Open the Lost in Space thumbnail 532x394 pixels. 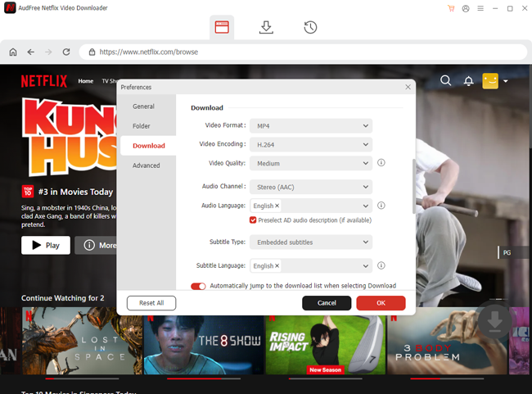82,341
